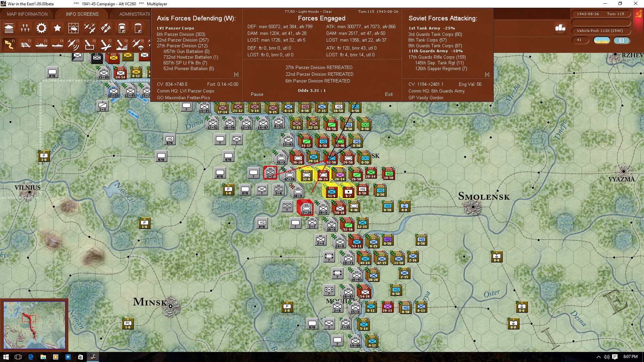Open the order of battle tank icon
644x362 pixels.
9,28
